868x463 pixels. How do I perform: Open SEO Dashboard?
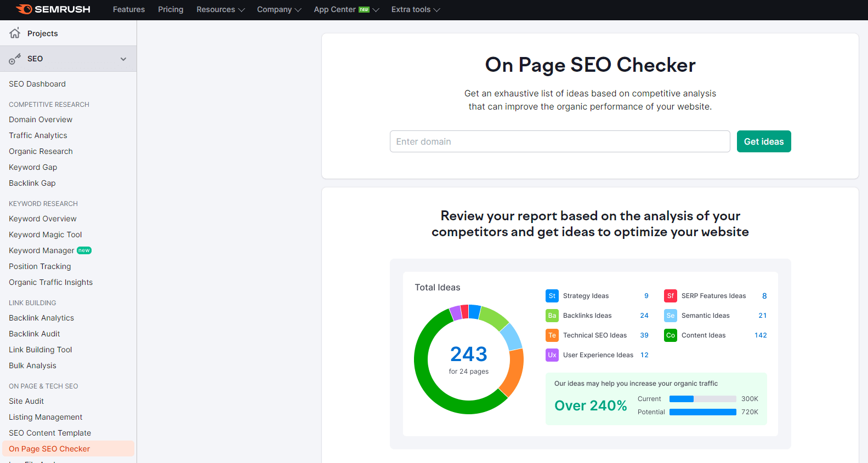click(x=37, y=84)
